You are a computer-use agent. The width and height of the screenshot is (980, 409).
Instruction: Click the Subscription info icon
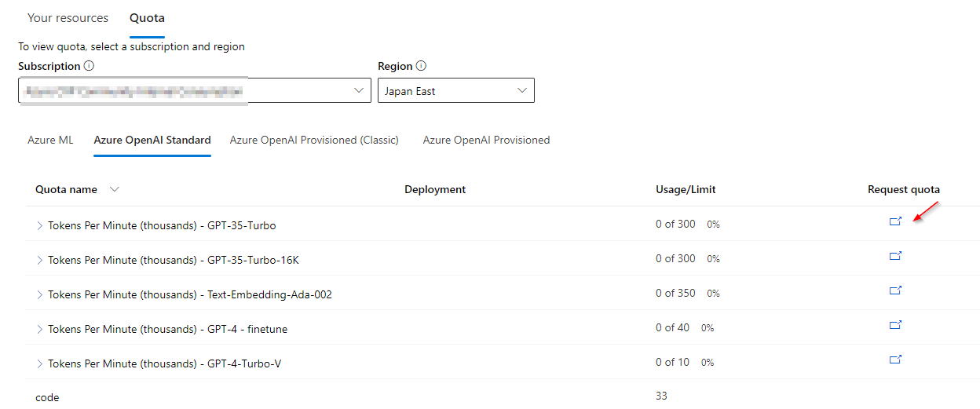[89, 67]
